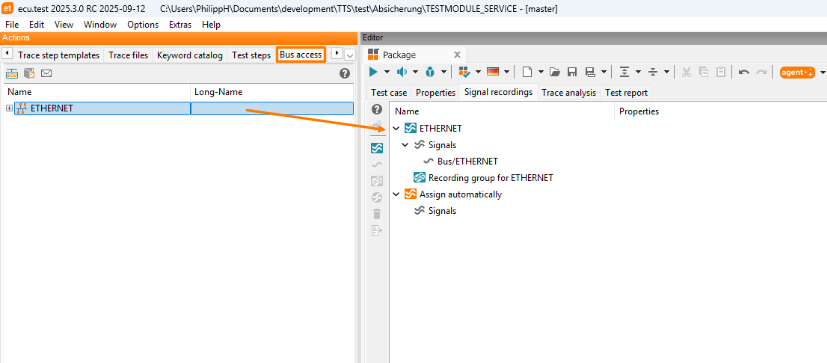The image size is (827, 363).
Task: Click the teal new signal recording sidebar icon
Action: [377, 148]
